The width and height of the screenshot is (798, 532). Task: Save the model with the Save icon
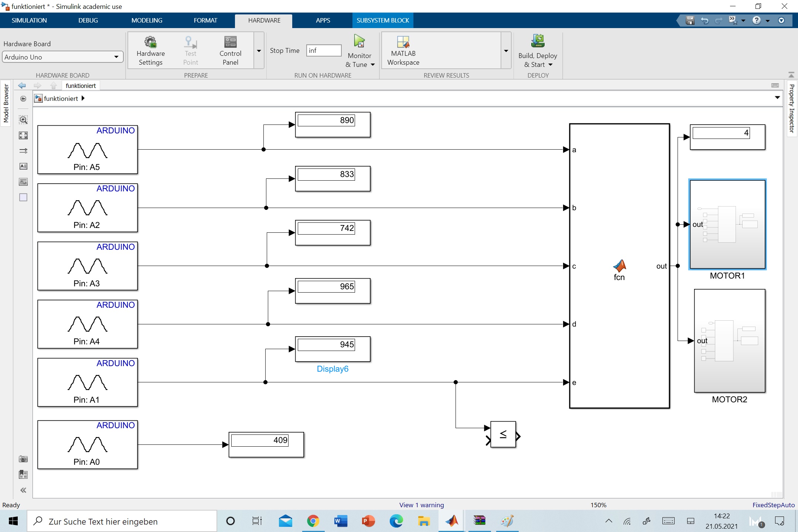click(690, 21)
